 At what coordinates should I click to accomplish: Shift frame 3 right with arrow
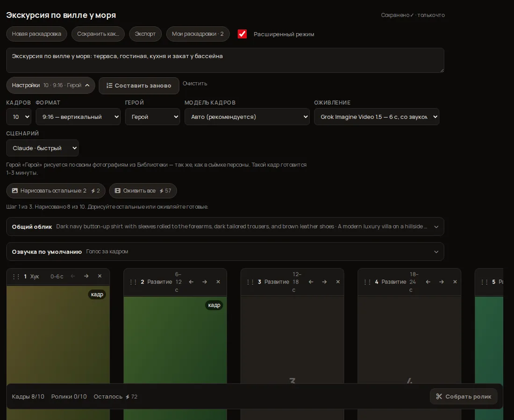324,282
